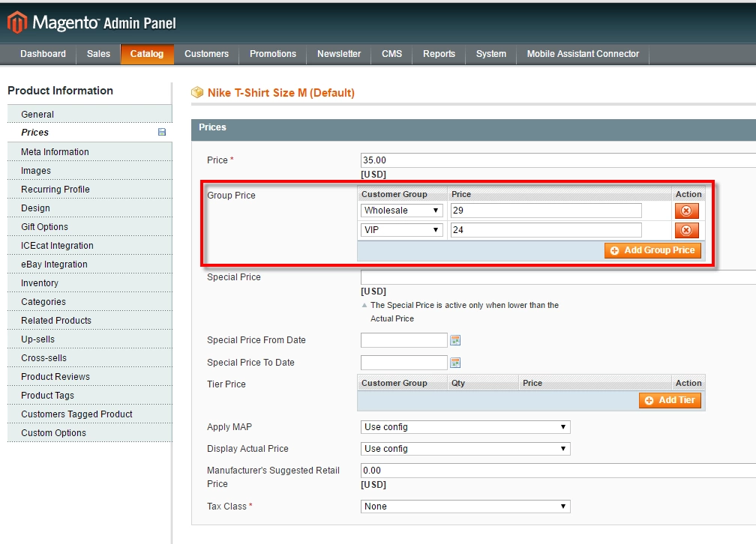The width and height of the screenshot is (756, 544).
Task: Select the Product Tags tab
Action: click(90, 396)
